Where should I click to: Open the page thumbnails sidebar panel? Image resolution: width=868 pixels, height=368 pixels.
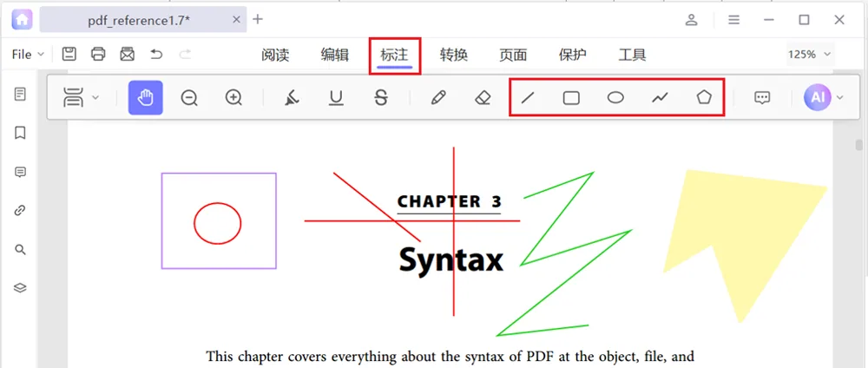(21, 94)
